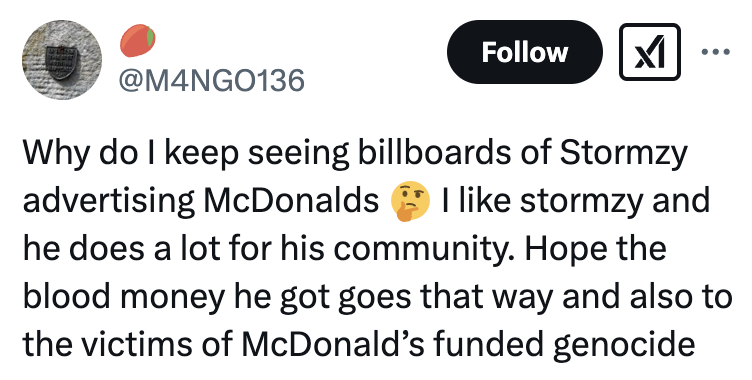The image size is (752, 380).
Task: Click the thinking face emoji in tweet
Action: pos(411,202)
